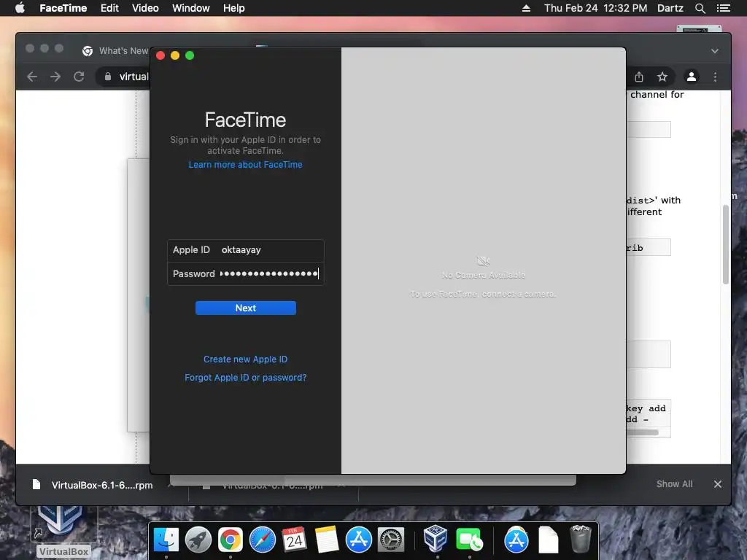Click the eject icon in menu bar
747x560 pixels.
point(526,8)
